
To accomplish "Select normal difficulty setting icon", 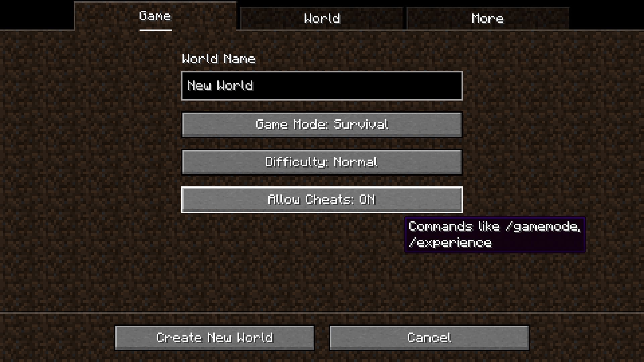I will click(x=322, y=162).
